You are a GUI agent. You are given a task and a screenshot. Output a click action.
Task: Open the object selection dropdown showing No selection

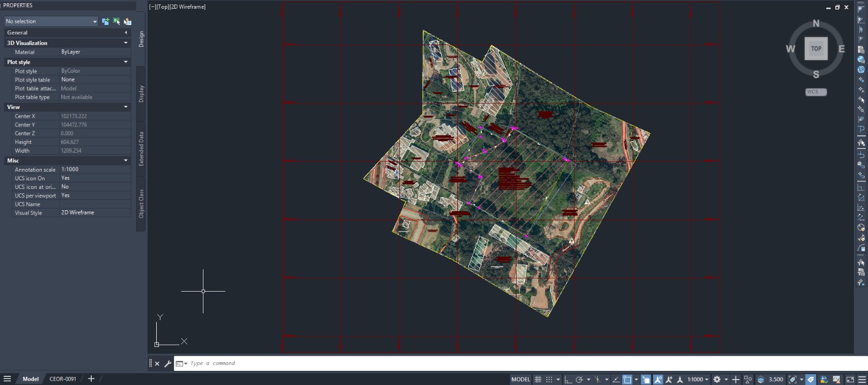coord(51,21)
